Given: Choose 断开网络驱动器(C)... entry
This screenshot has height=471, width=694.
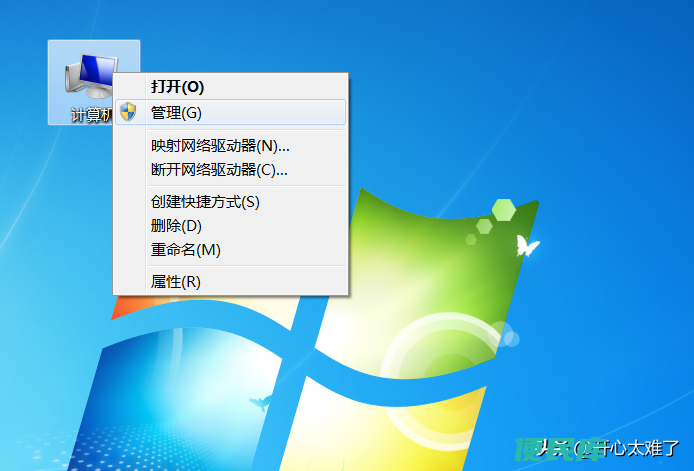Looking at the screenshot, I should coord(230,170).
